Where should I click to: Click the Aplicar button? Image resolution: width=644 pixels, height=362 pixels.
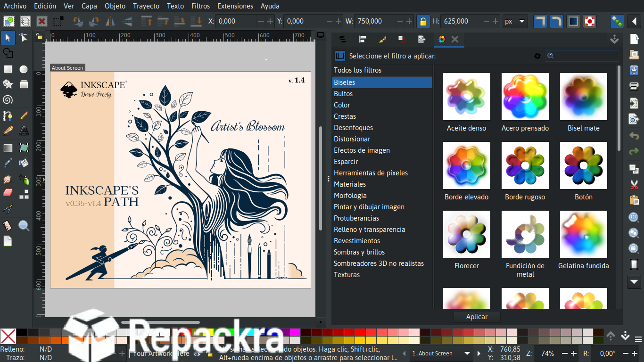click(477, 317)
